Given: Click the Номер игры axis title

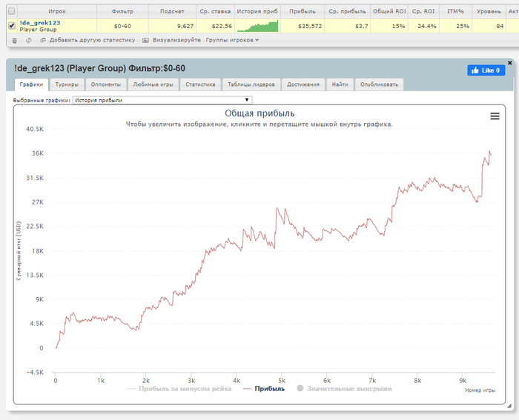Looking at the screenshot, I should pos(480,390).
